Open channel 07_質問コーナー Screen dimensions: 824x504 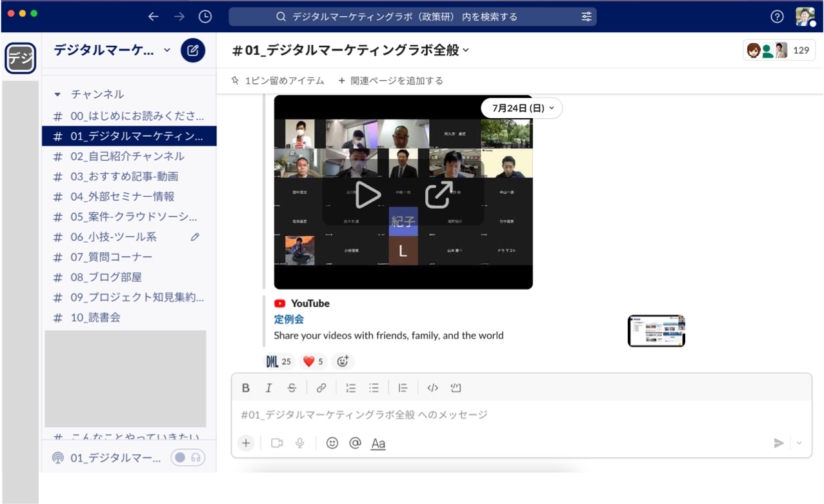[x=129, y=257]
